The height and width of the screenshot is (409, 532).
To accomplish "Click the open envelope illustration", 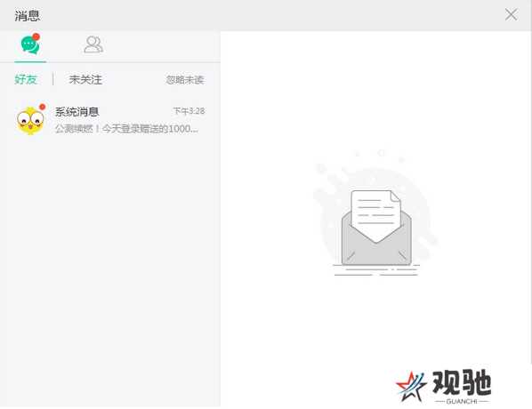I will point(376,228).
